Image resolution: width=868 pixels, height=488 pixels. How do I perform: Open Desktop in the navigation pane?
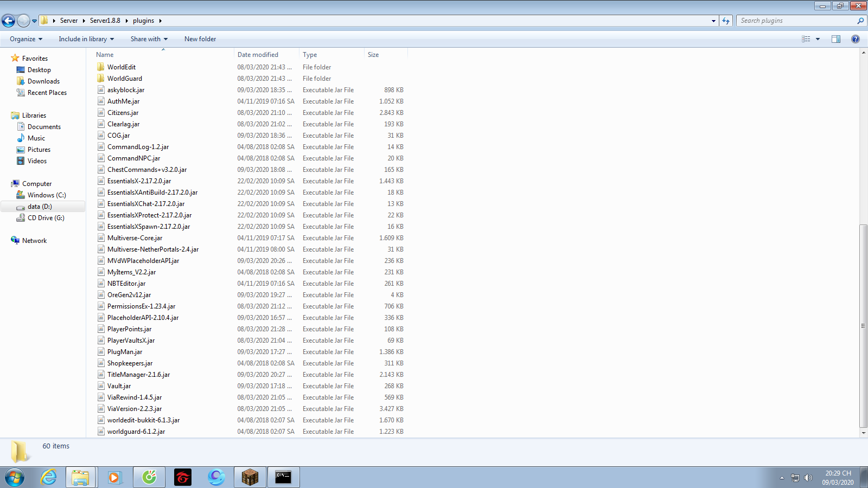(39, 70)
